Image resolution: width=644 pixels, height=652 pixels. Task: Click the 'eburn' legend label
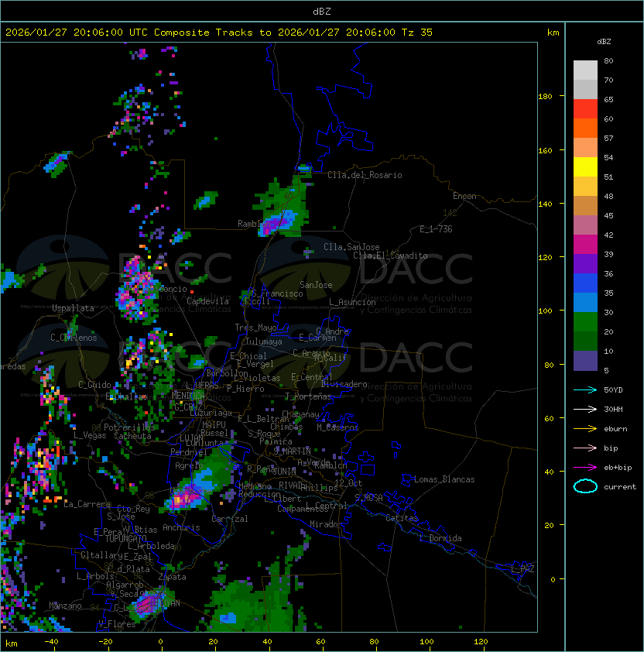click(x=615, y=429)
